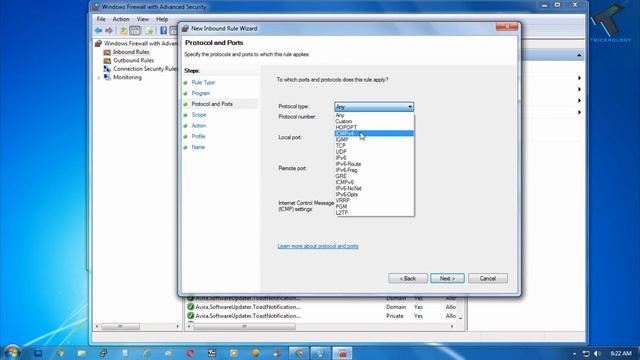Click the Outbound Rules tree icon
This screenshot has width=640, height=360.
(x=107, y=60)
